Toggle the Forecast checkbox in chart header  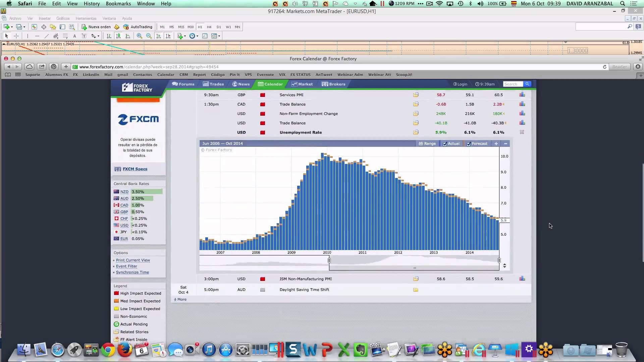(469, 144)
